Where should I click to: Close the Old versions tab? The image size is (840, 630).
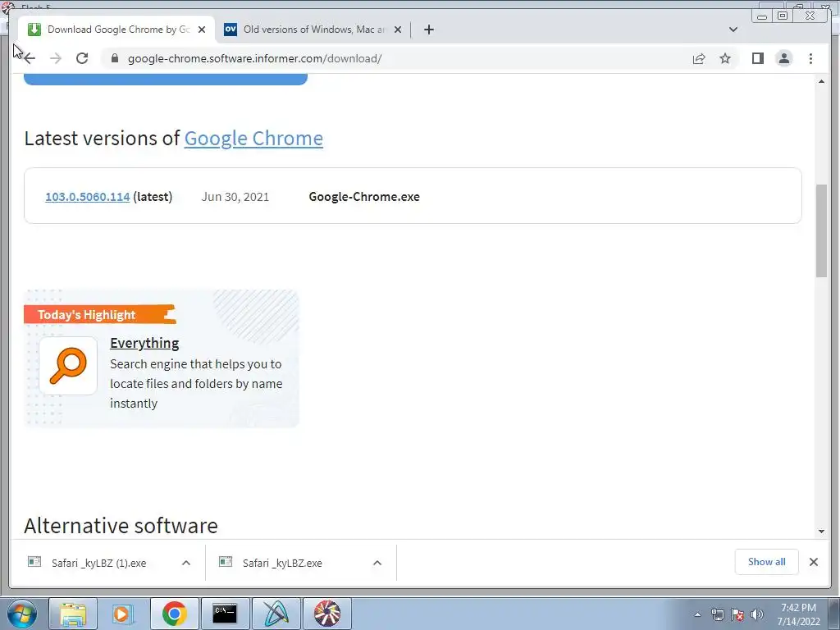(398, 30)
